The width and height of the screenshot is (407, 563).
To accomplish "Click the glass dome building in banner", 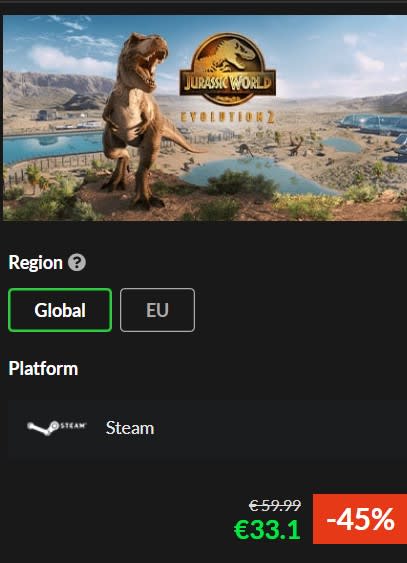I will coord(373,124).
